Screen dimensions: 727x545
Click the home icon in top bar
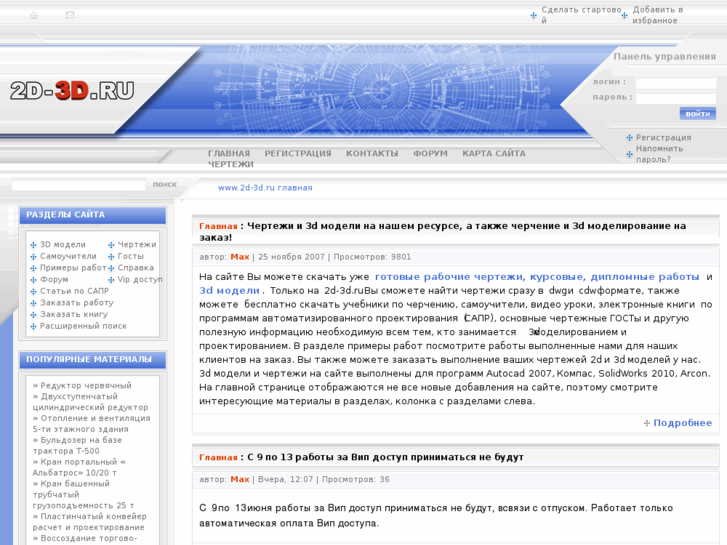(34, 16)
